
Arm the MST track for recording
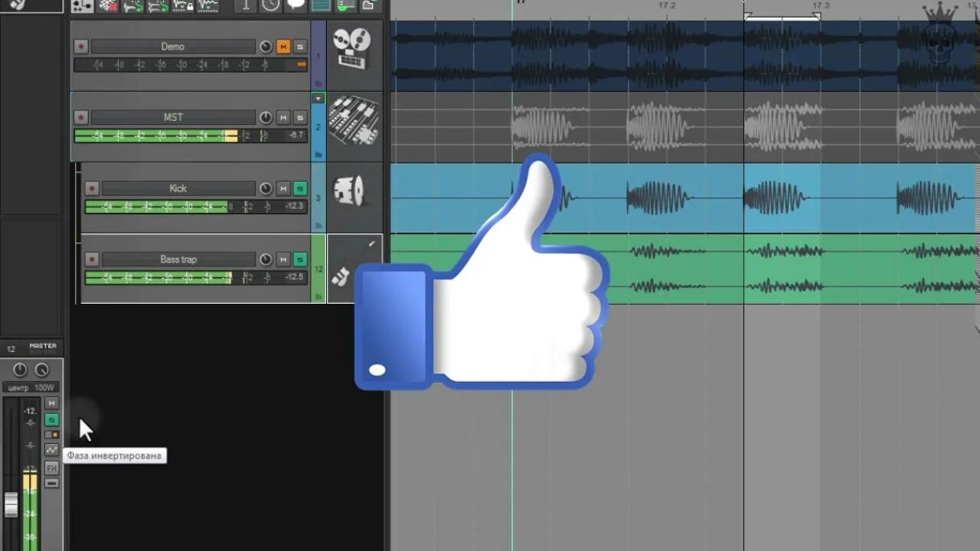coord(80,117)
